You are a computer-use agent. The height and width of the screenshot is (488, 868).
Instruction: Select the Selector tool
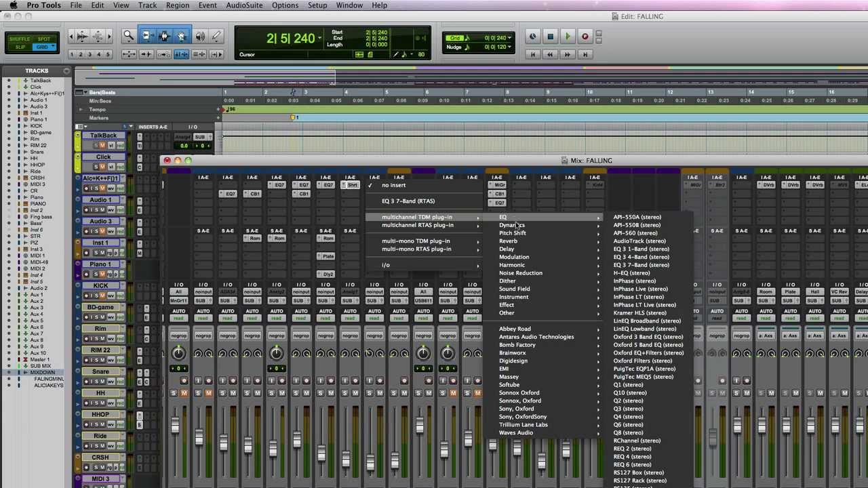coord(163,36)
